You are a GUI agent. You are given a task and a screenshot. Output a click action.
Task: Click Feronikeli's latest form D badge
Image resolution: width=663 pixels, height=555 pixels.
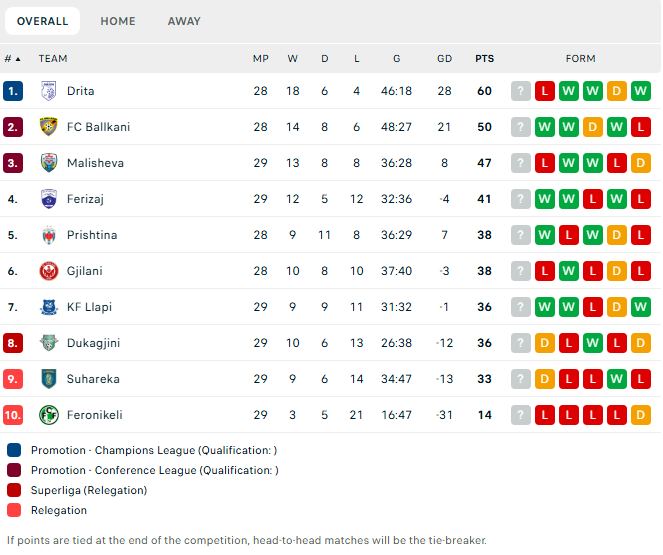pyautogui.click(x=641, y=415)
